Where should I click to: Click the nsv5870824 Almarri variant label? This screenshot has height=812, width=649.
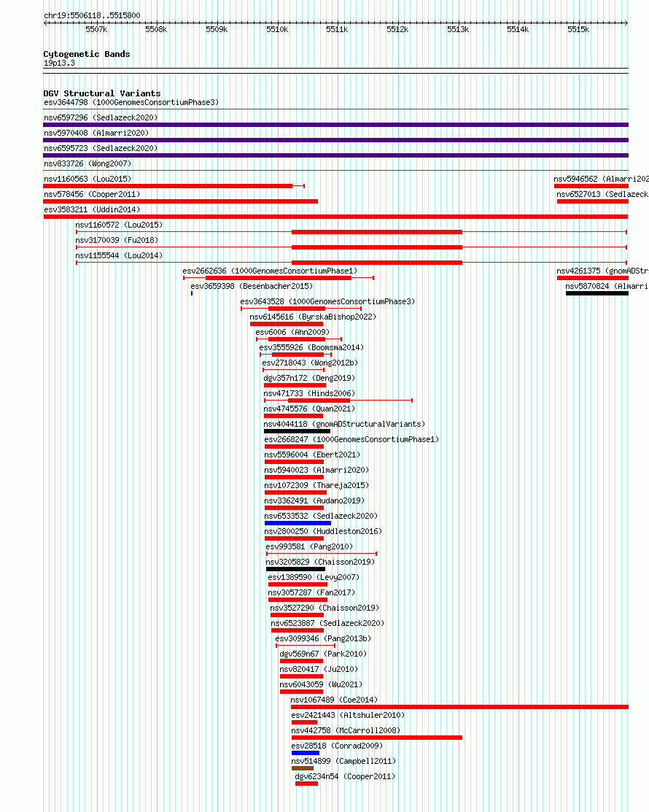coord(607,287)
